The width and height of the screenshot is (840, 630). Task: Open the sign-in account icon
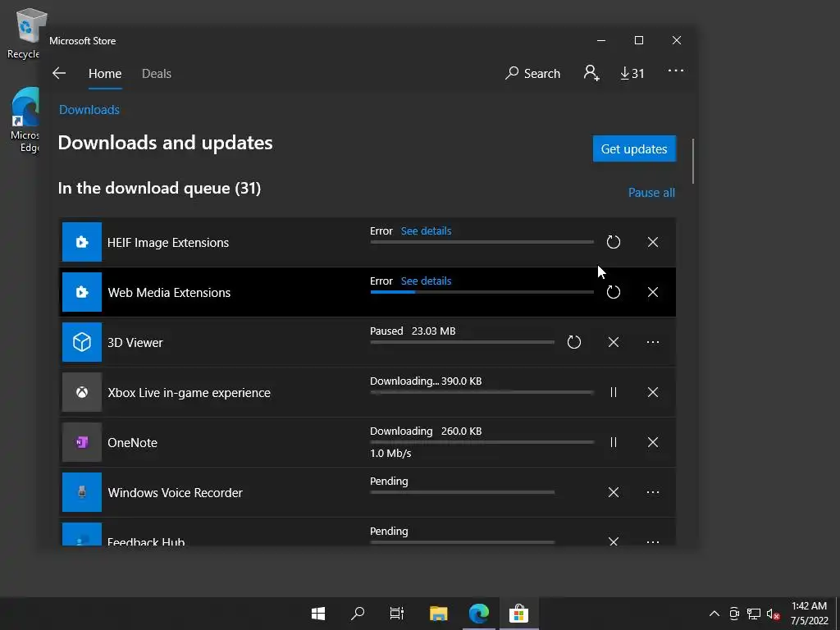click(x=591, y=73)
